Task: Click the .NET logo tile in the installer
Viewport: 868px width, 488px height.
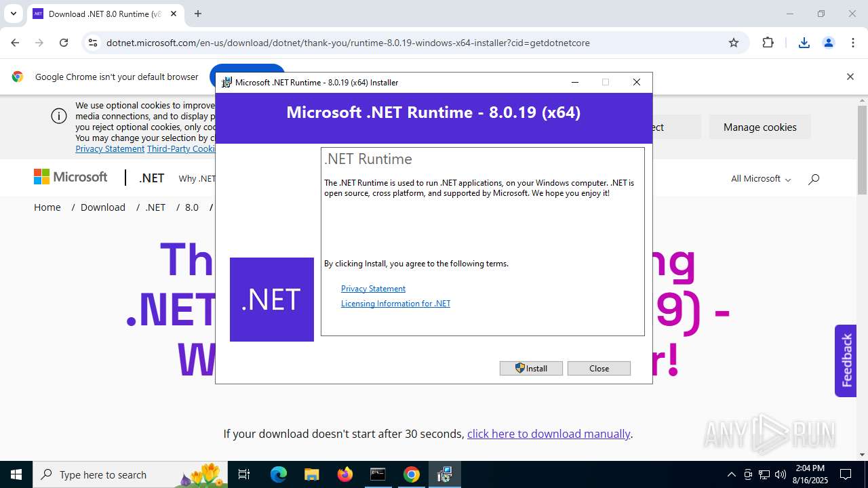Action: coord(272,299)
